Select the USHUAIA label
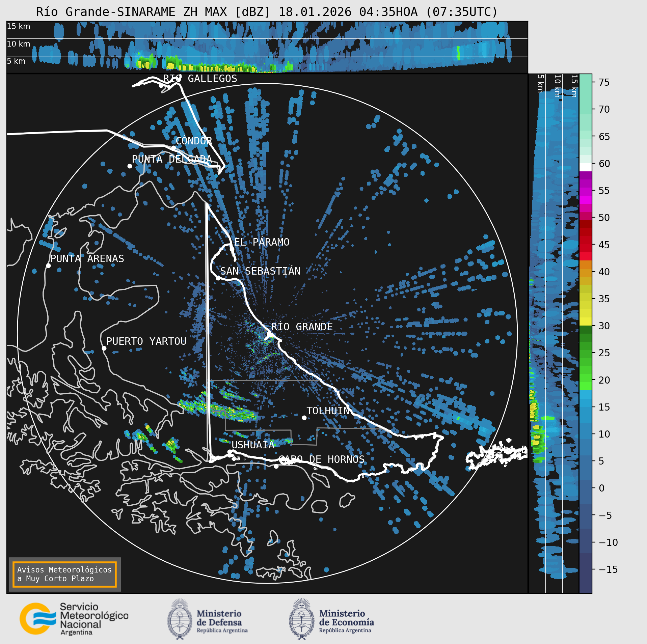This screenshot has height=644, width=647. point(253,445)
